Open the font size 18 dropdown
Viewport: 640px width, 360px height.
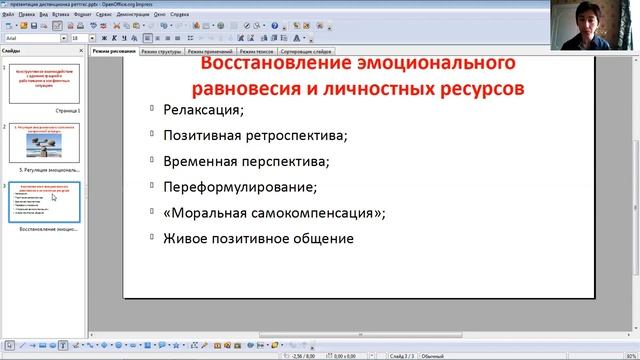92,38
